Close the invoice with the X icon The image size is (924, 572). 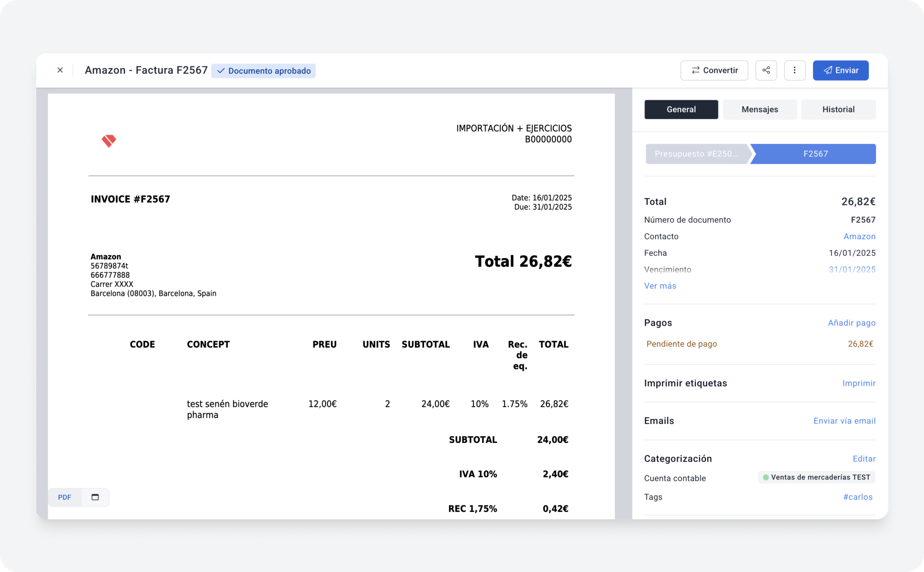point(60,70)
